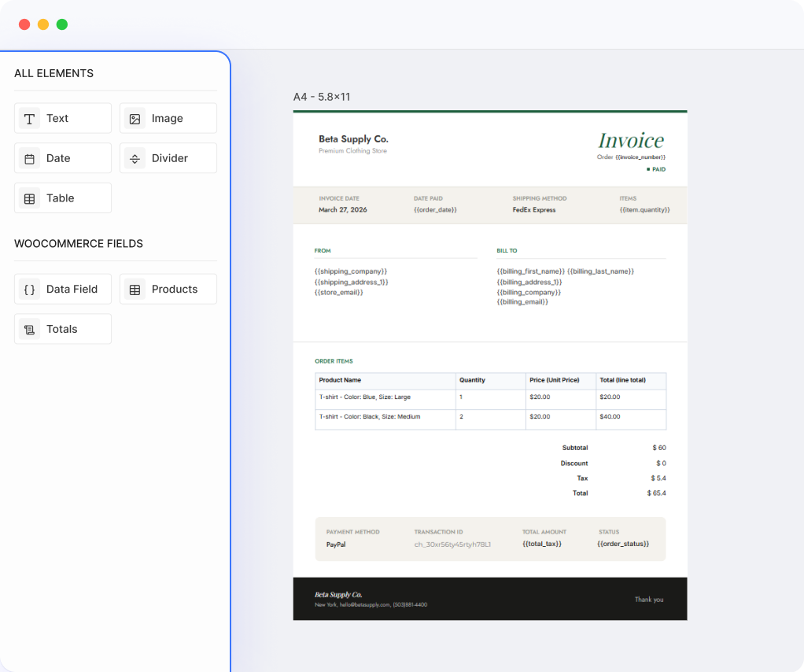
Task: Click the {{shipping_company}} placeholder
Action: [351, 271]
